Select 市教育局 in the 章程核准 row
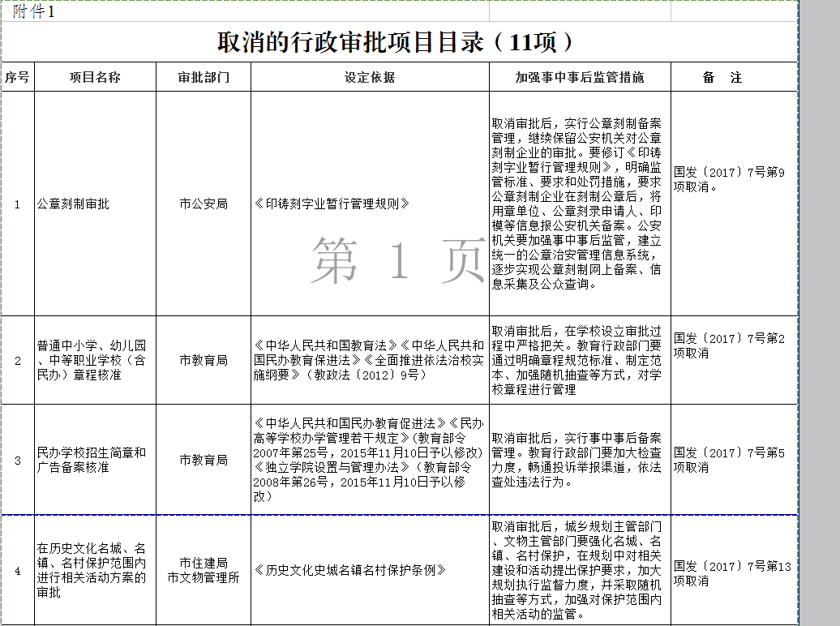840x626 pixels. click(204, 360)
